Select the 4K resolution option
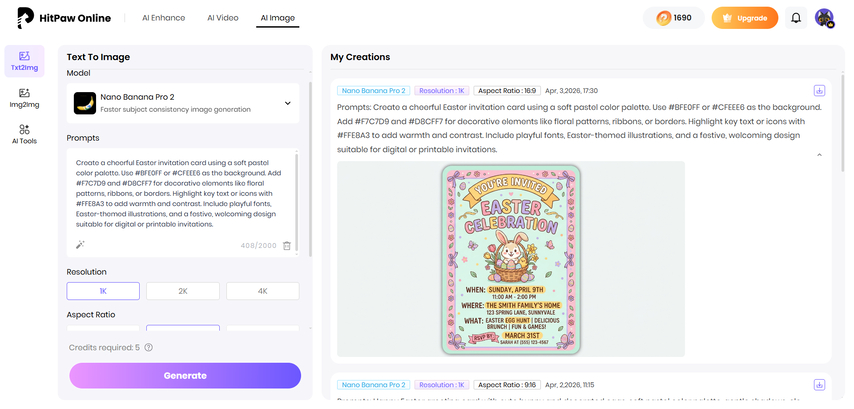 point(262,291)
